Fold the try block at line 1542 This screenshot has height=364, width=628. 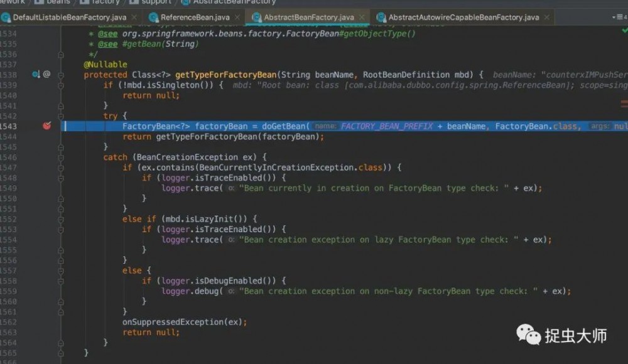[x=61, y=116]
